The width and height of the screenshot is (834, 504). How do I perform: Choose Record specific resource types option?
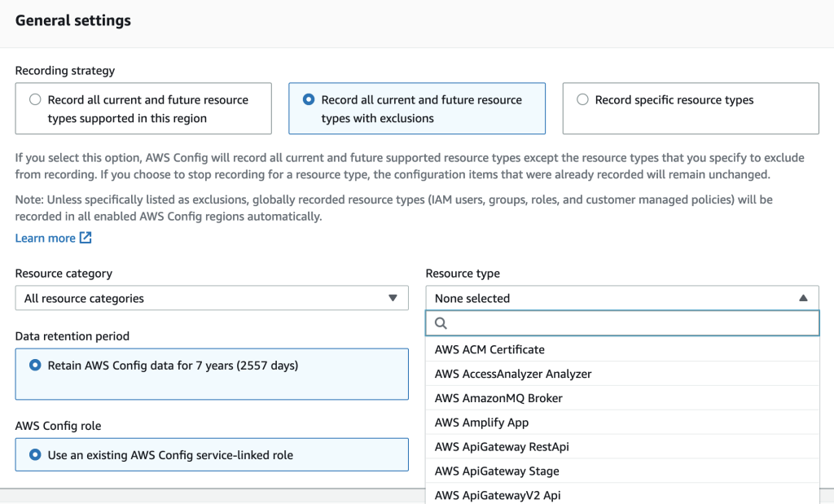(x=582, y=99)
